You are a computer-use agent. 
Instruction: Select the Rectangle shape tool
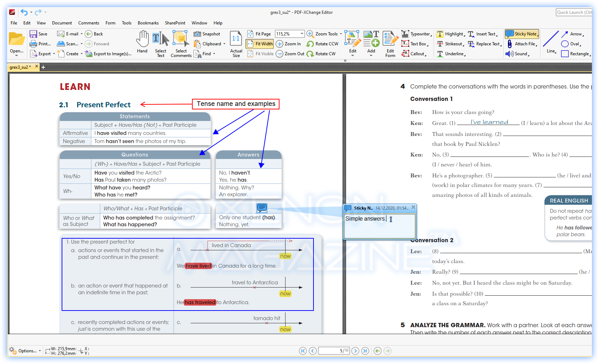point(576,54)
